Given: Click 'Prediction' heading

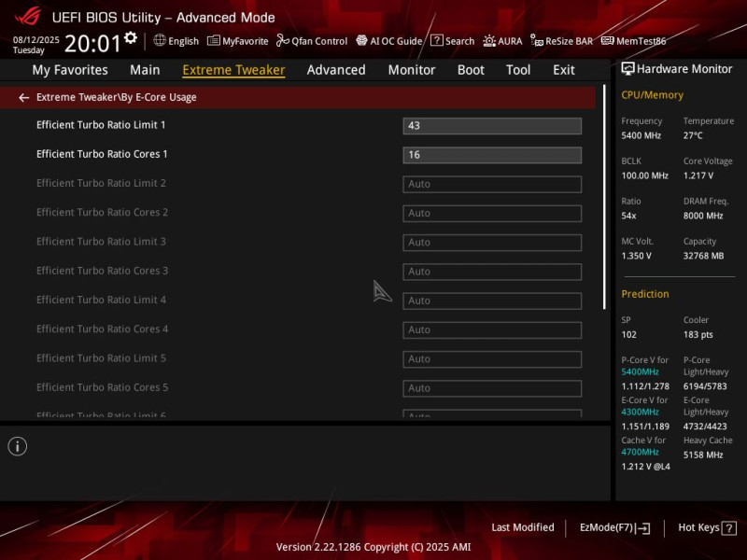Looking at the screenshot, I should click(x=645, y=294).
